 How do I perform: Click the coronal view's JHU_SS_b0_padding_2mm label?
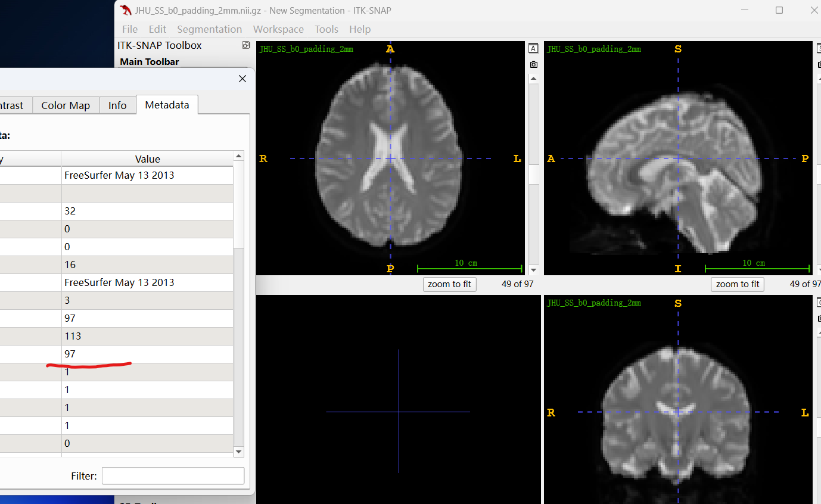[594, 303]
